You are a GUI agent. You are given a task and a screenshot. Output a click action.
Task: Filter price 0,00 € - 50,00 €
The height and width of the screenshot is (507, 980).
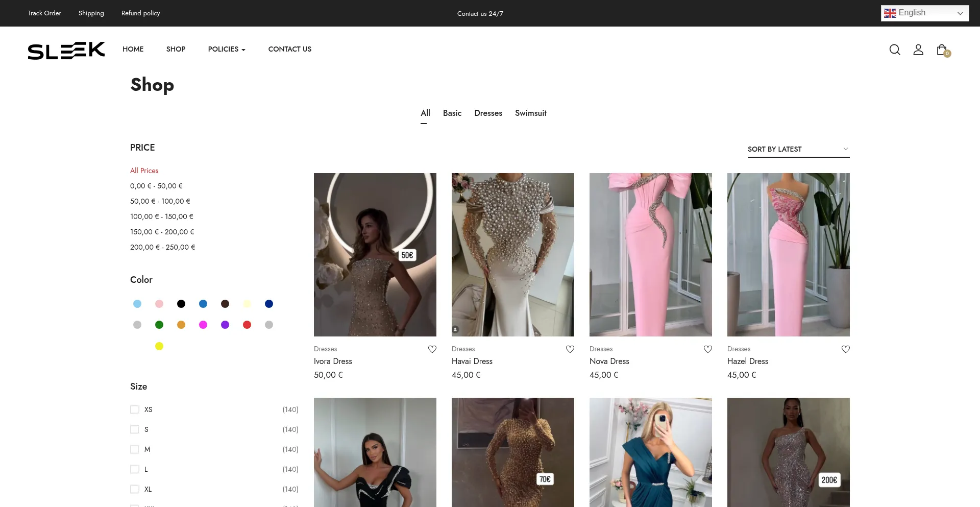[x=156, y=186]
